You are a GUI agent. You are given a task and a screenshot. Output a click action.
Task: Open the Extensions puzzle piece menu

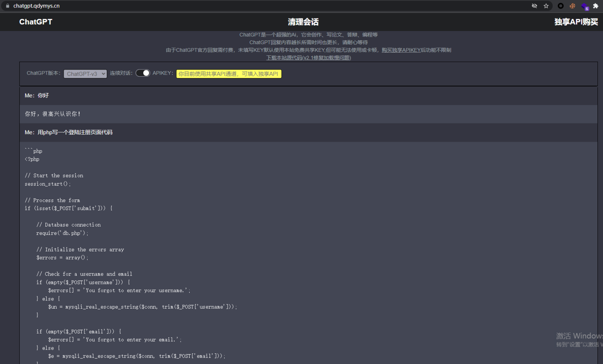pyautogui.click(x=596, y=6)
